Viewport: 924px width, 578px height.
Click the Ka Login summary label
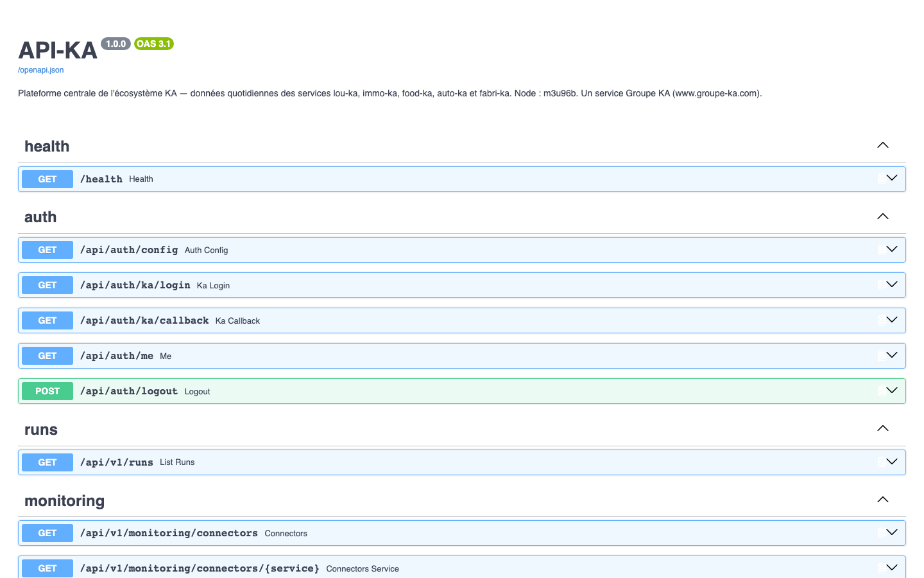[213, 286]
